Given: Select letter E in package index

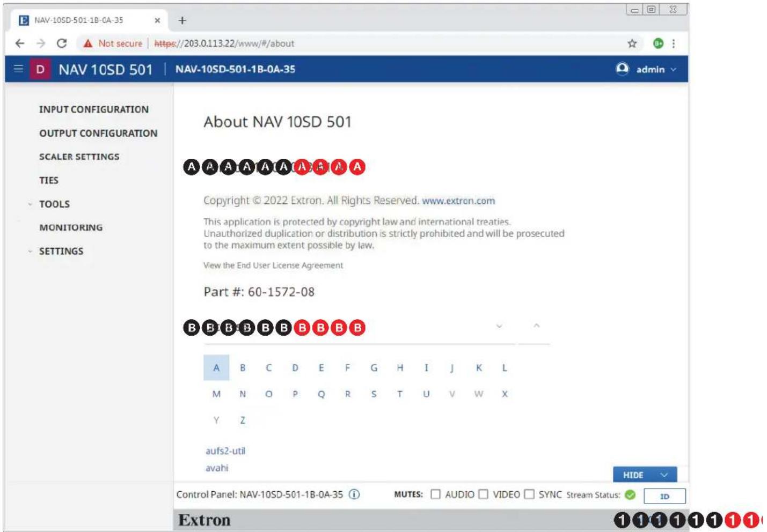Looking at the screenshot, I should point(322,367).
